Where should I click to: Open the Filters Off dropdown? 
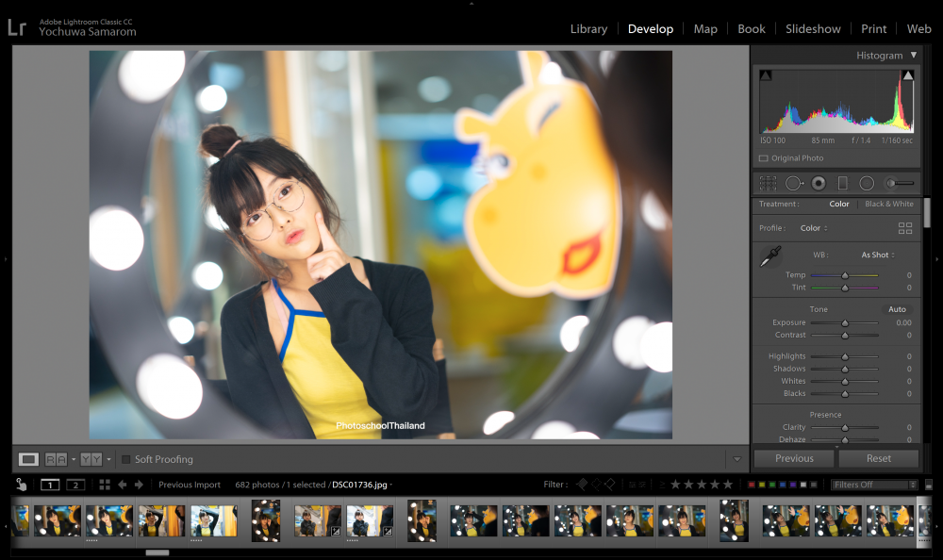(874, 485)
